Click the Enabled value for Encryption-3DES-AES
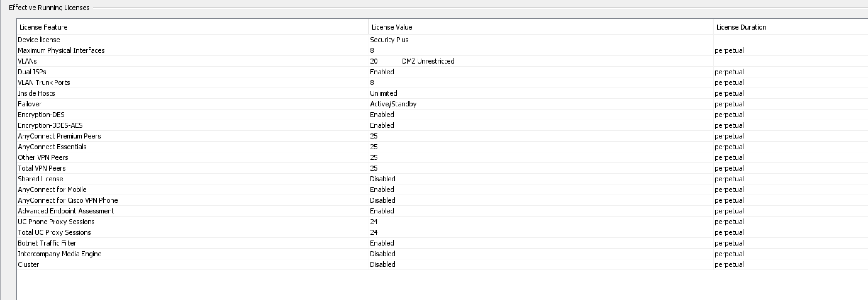This screenshot has width=868, height=300. (x=382, y=126)
